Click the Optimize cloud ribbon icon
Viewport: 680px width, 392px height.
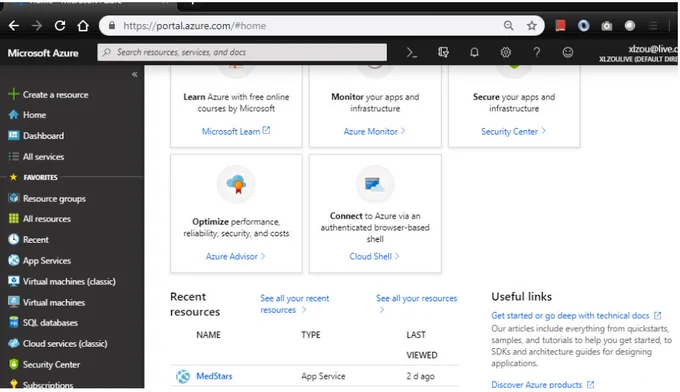click(x=236, y=184)
